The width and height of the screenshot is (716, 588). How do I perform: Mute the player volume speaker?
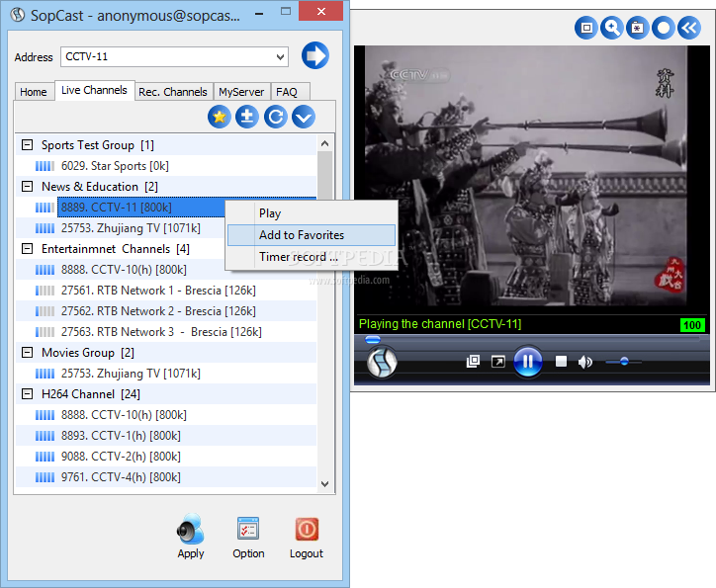coord(584,363)
